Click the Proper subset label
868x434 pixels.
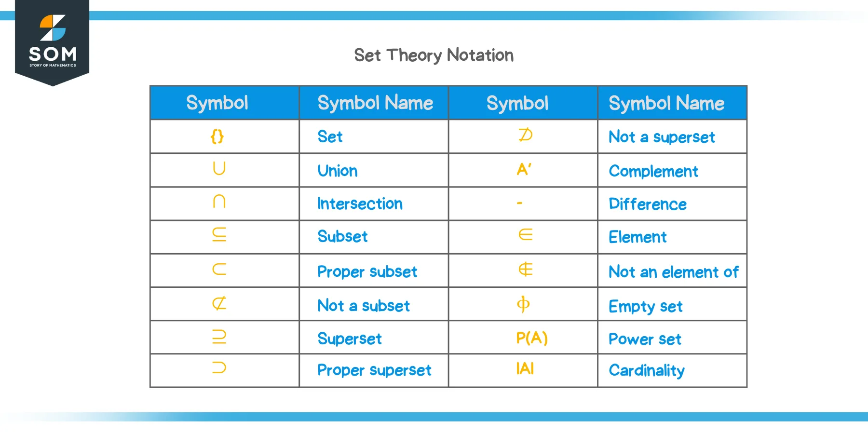click(367, 272)
